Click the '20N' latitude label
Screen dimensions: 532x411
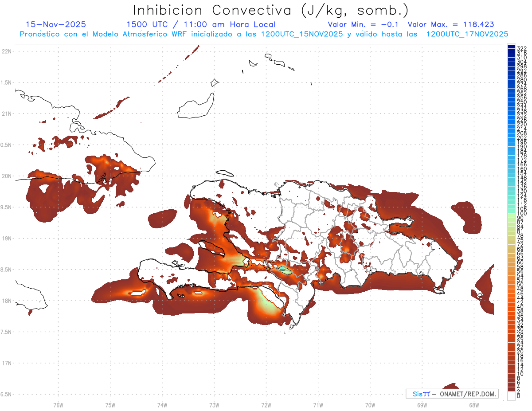click(6, 176)
